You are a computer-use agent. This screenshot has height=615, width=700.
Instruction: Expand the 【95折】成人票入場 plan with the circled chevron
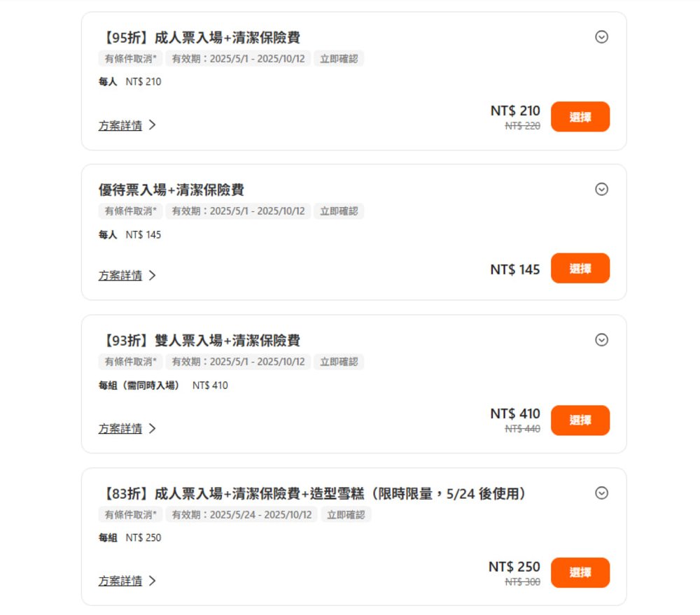tap(601, 37)
